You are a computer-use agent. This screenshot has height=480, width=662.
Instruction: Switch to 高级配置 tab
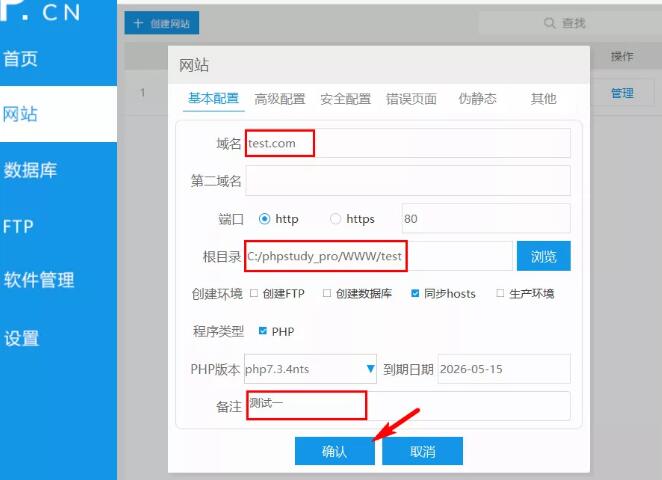point(279,99)
